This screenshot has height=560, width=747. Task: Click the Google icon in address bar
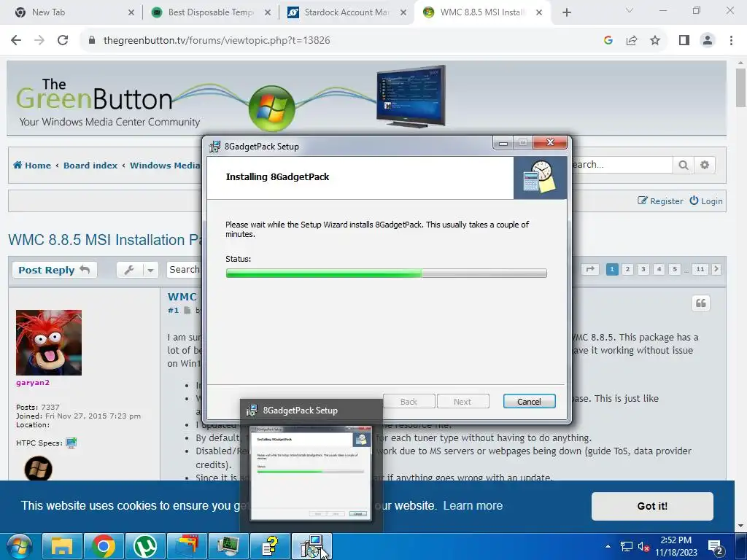pyautogui.click(x=608, y=41)
